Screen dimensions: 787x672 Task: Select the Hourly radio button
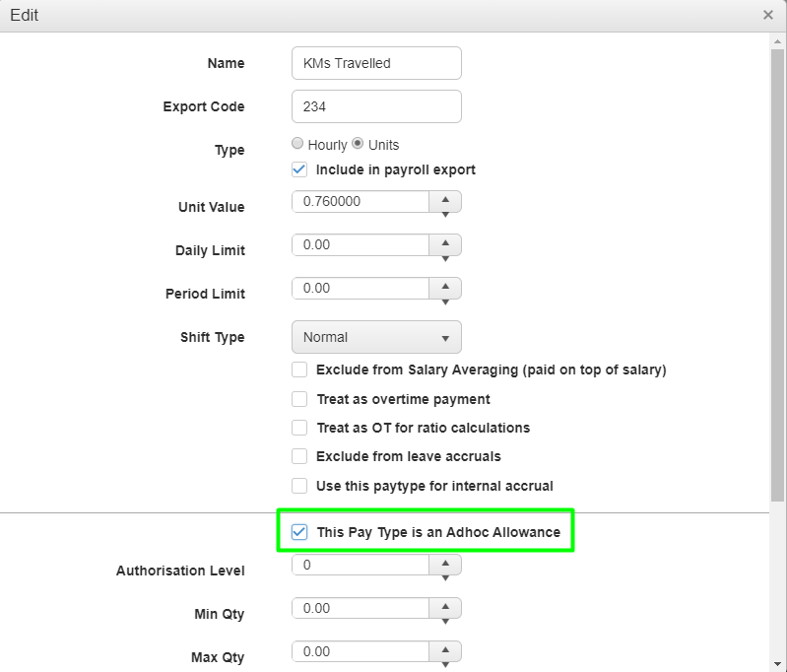tap(298, 143)
